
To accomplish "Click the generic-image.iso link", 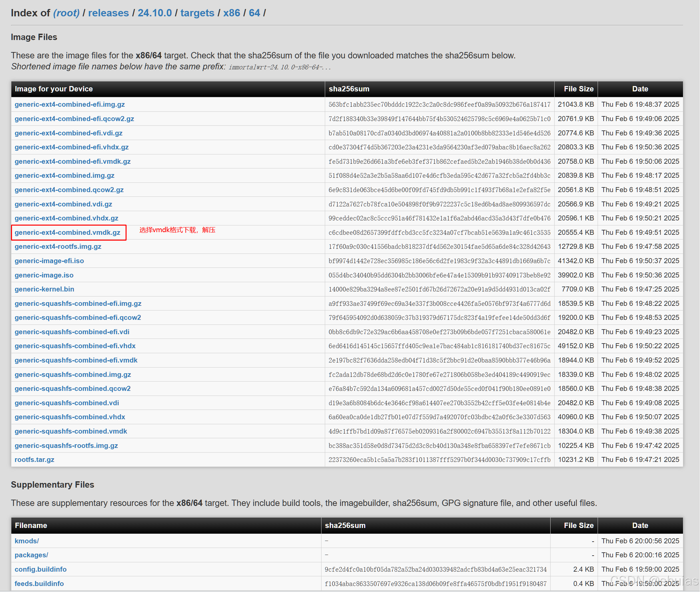I will (x=44, y=275).
